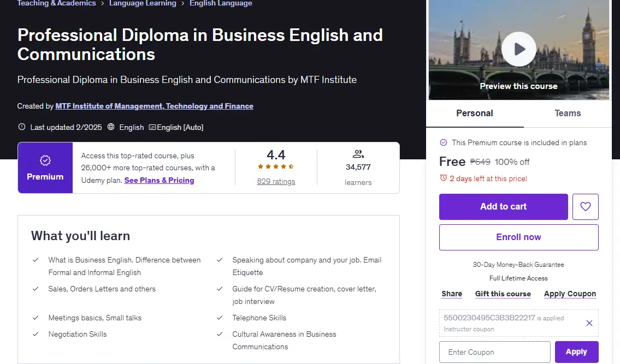Open MTF Institute instructor link
The height and width of the screenshot is (364, 620).
[154, 106]
